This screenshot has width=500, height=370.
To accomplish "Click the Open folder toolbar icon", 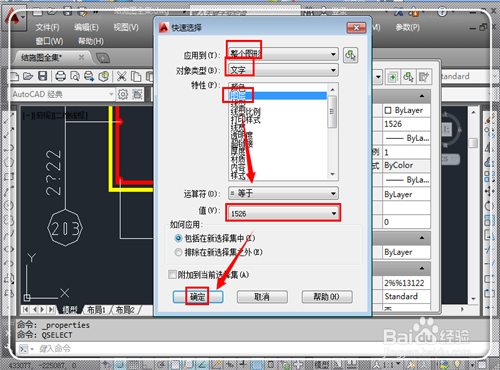I will click(x=28, y=76).
